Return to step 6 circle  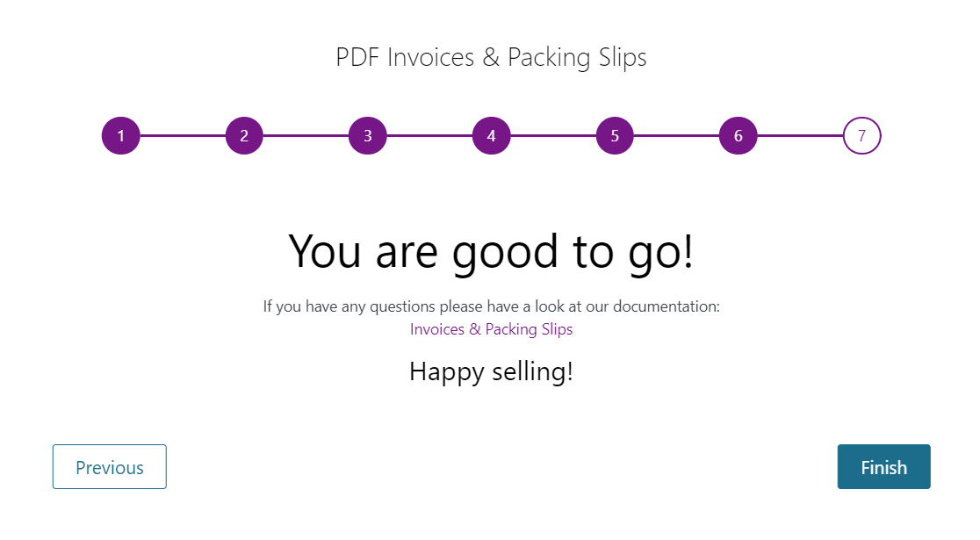pyautogui.click(x=738, y=135)
